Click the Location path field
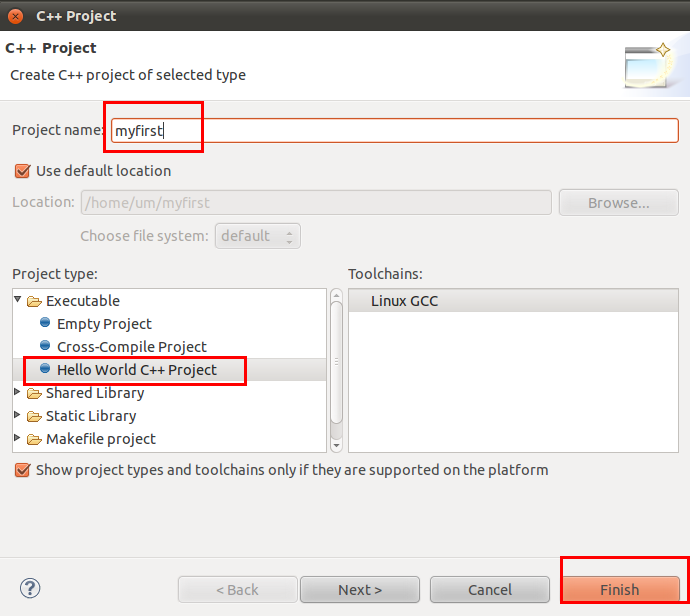Screen dimensions: 690x616 316,203
